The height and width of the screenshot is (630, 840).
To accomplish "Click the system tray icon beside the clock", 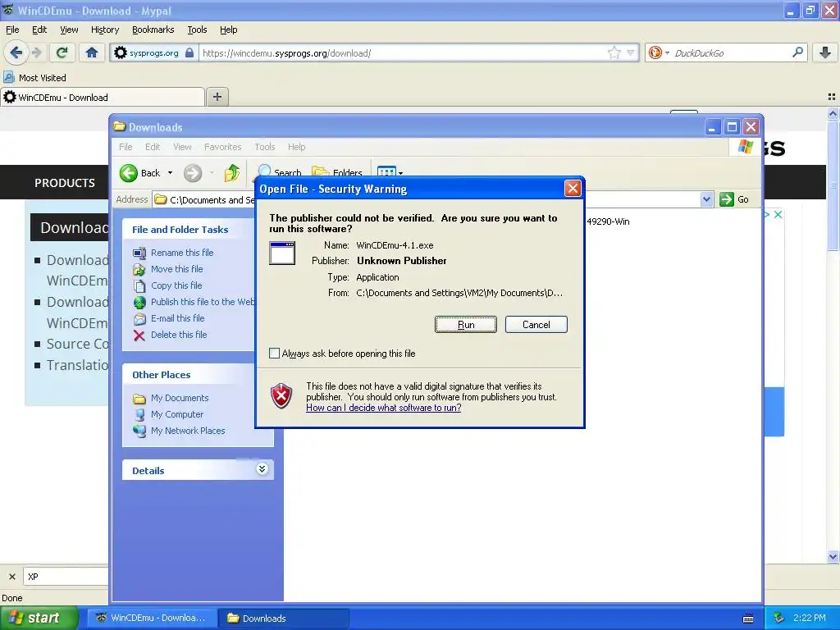I will coord(779,618).
